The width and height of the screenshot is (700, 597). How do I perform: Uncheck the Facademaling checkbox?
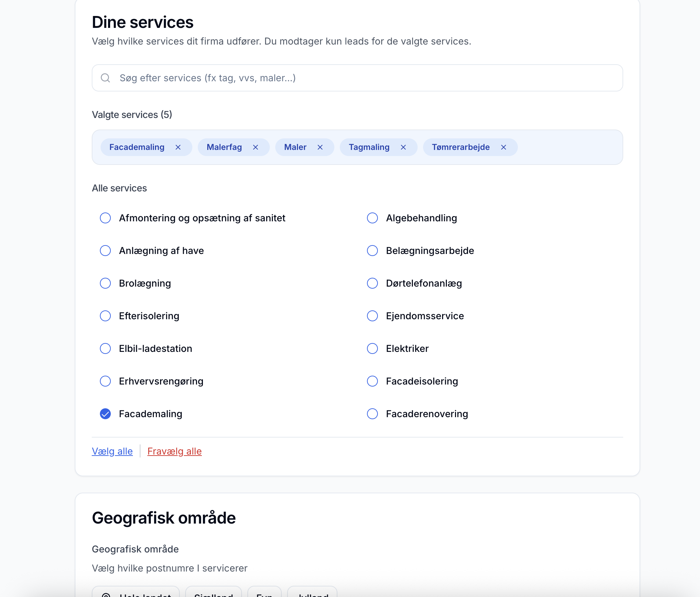[105, 414]
